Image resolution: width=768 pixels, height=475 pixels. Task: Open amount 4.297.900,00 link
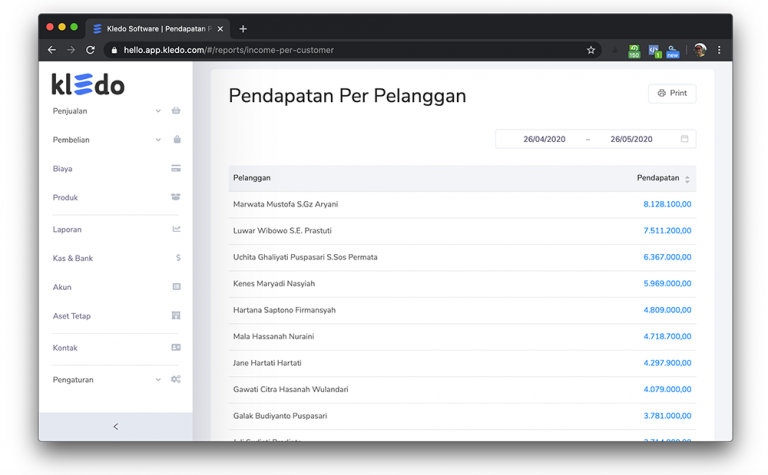[667, 363]
